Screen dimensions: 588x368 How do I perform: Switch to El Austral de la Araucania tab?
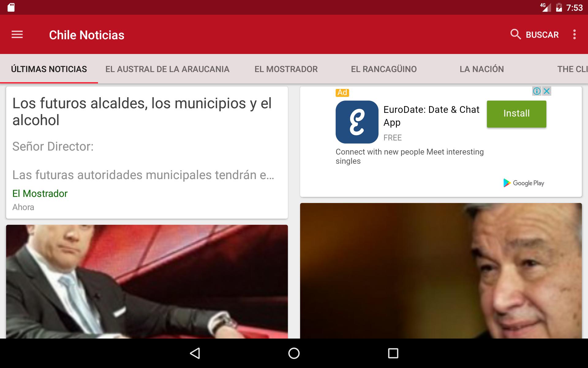pos(167,69)
